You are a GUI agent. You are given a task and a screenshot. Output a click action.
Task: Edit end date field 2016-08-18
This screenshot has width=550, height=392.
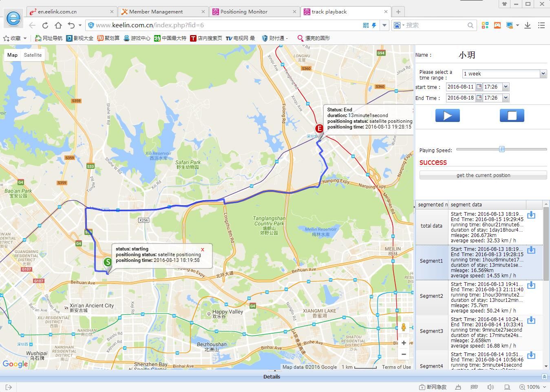pos(461,98)
